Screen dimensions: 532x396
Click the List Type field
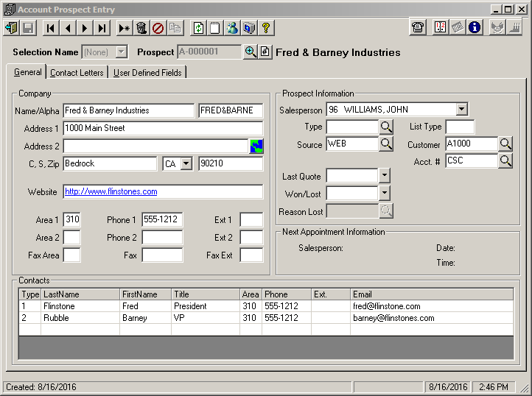point(460,127)
